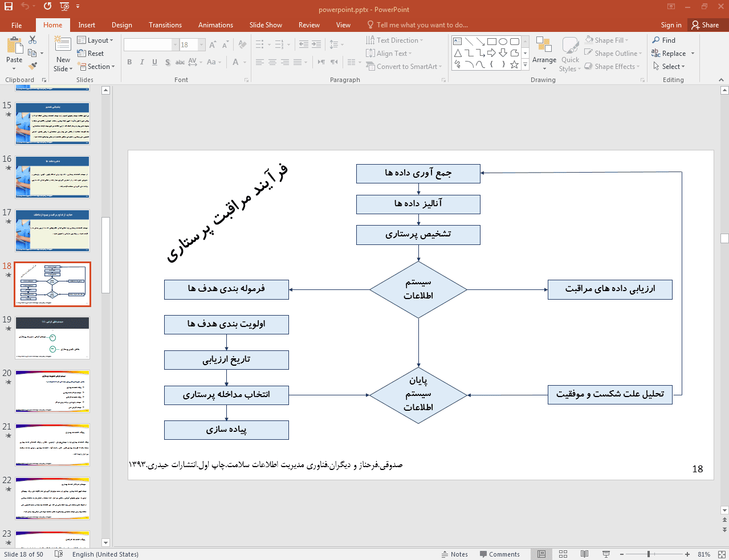This screenshot has height=560, width=729.
Task: Toggle the Notes pane
Action: 454,554
